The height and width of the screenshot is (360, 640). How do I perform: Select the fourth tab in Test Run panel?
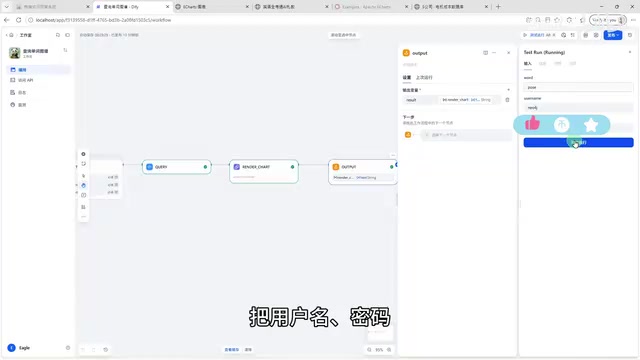coord(573,63)
